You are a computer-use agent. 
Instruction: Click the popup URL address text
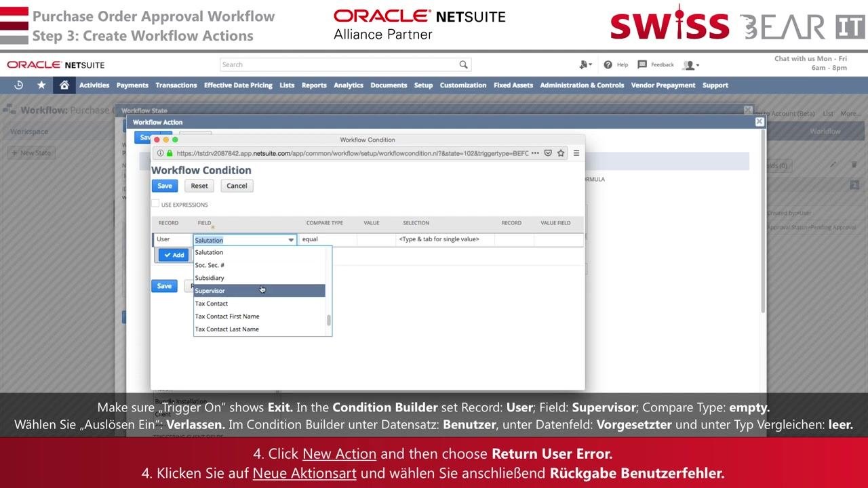pyautogui.click(x=352, y=153)
